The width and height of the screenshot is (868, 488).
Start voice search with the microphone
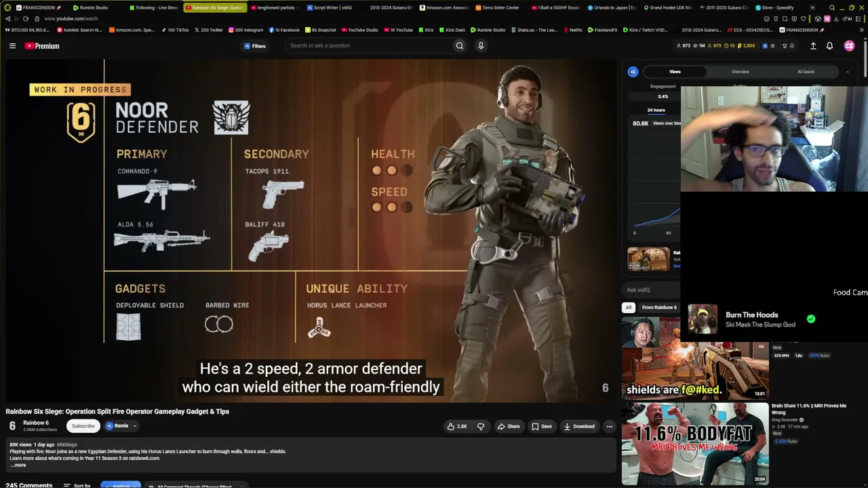point(481,45)
